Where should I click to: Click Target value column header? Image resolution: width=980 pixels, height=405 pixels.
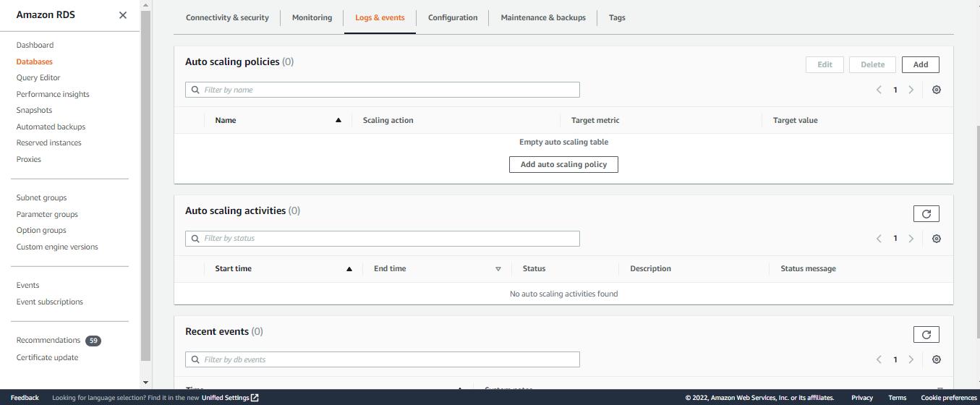(x=795, y=120)
